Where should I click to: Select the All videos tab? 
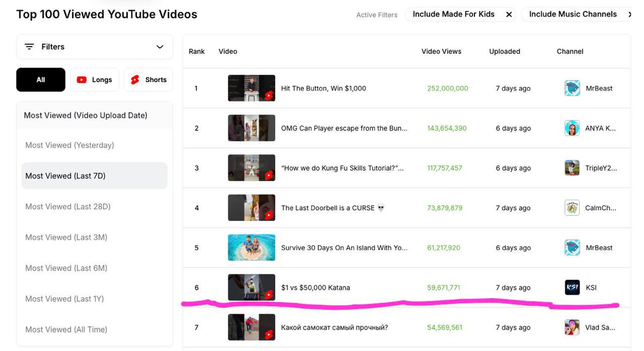tap(41, 79)
